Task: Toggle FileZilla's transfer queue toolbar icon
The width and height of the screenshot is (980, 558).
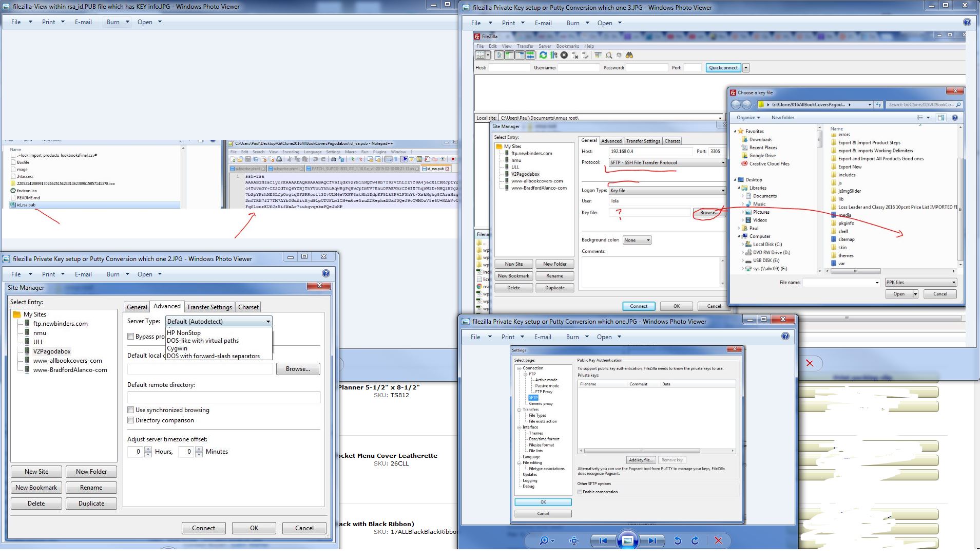Action: click(x=530, y=55)
